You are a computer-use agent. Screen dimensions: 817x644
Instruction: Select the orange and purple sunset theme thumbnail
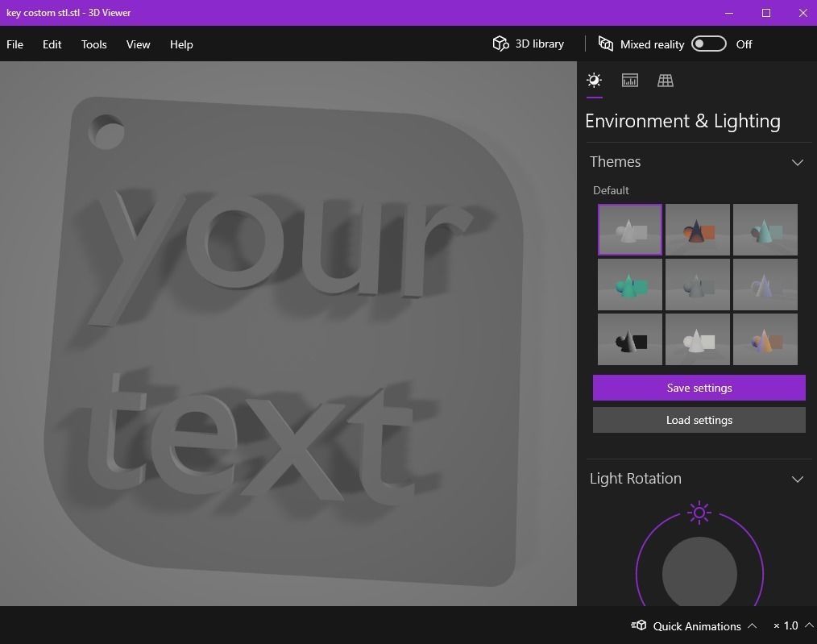[765, 339]
